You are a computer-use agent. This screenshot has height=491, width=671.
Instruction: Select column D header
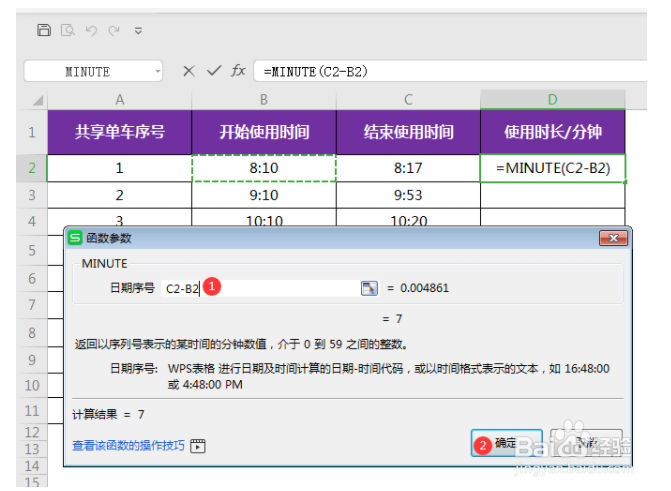tap(552, 99)
